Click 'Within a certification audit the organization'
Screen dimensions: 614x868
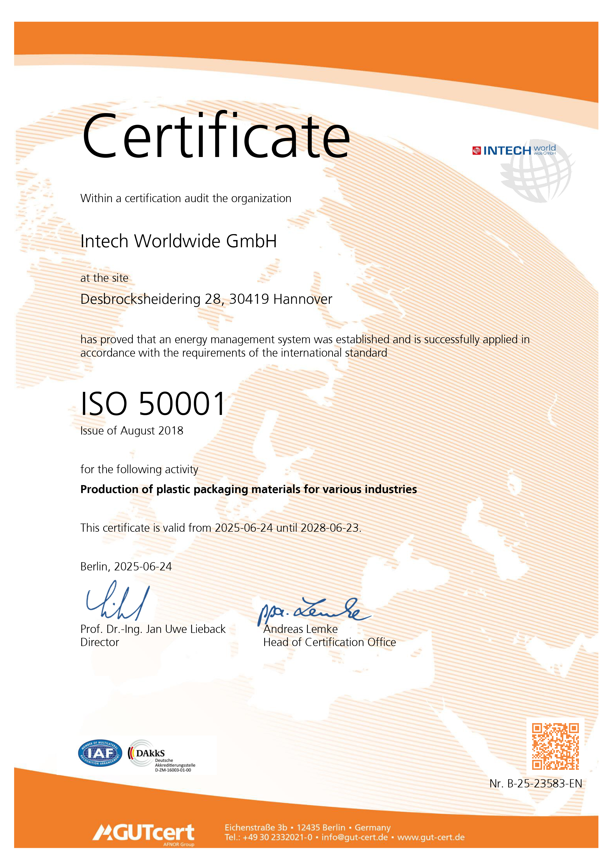point(186,198)
